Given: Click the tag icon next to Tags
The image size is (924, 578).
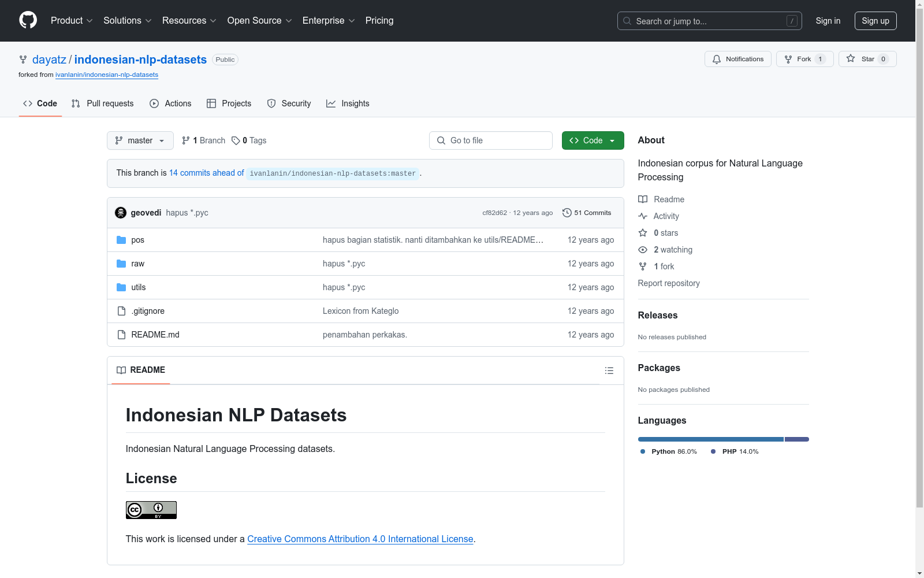Looking at the screenshot, I should point(236,140).
